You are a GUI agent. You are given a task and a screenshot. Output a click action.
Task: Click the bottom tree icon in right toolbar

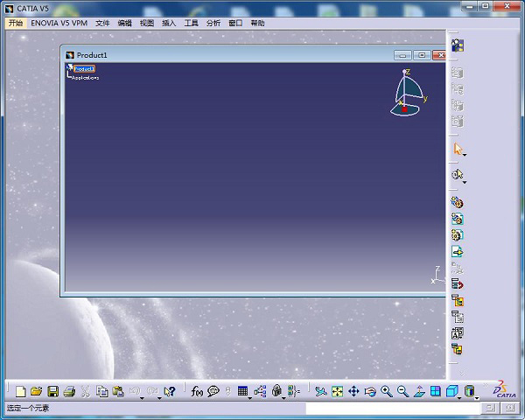[457, 349]
